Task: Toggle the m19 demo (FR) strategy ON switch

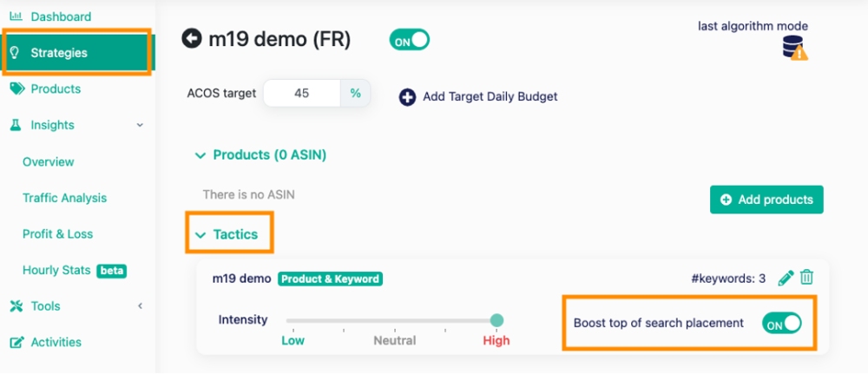Action: tap(410, 40)
